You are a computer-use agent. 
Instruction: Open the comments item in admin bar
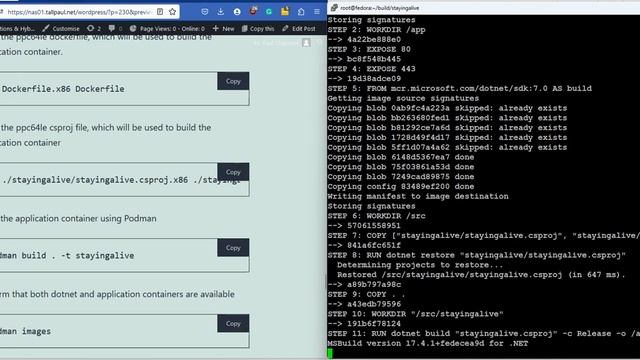tap(115, 29)
